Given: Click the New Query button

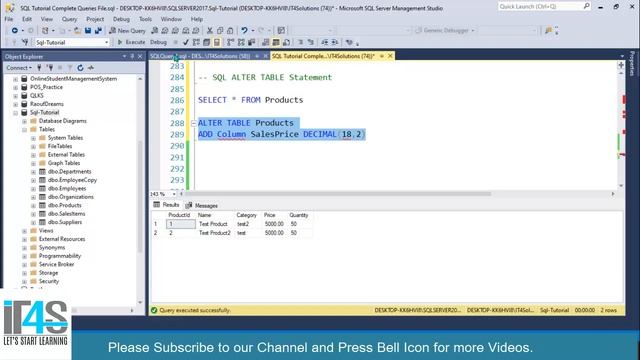Looking at the screenshot, I should click(x=127, y=31).
